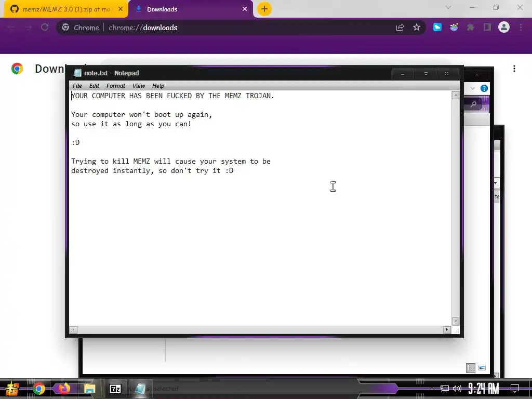This screenshot has width=532, height=399.
Task: Click Notepad's horizontal scrollbar right arrow
Action: tap(447, 329)
